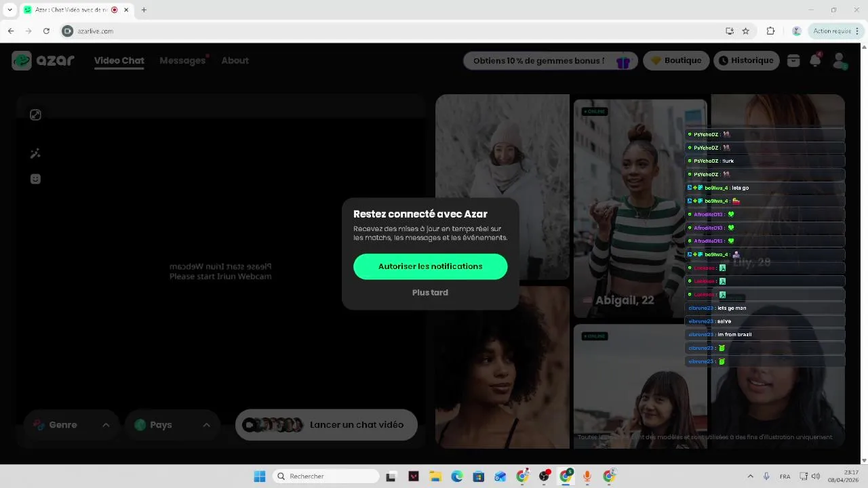This screenshot has height=488, width=868.
Task: Open a new browser tab
Action: click(144, 10)
